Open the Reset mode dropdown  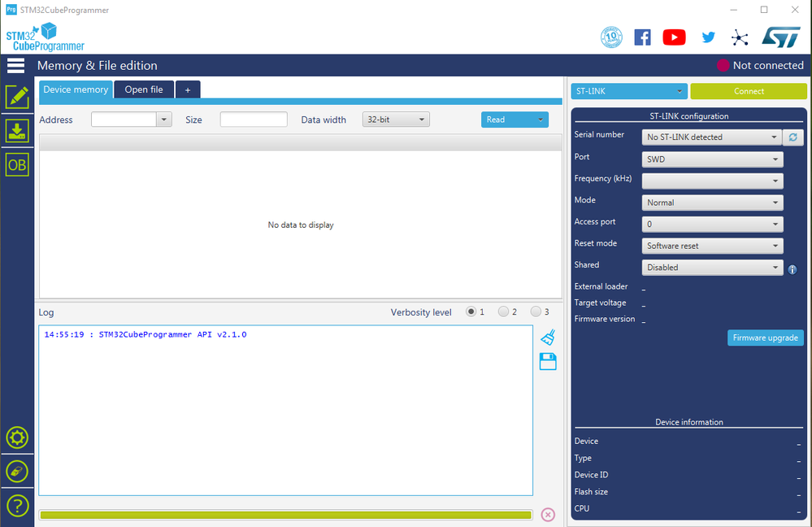point(712,246)
